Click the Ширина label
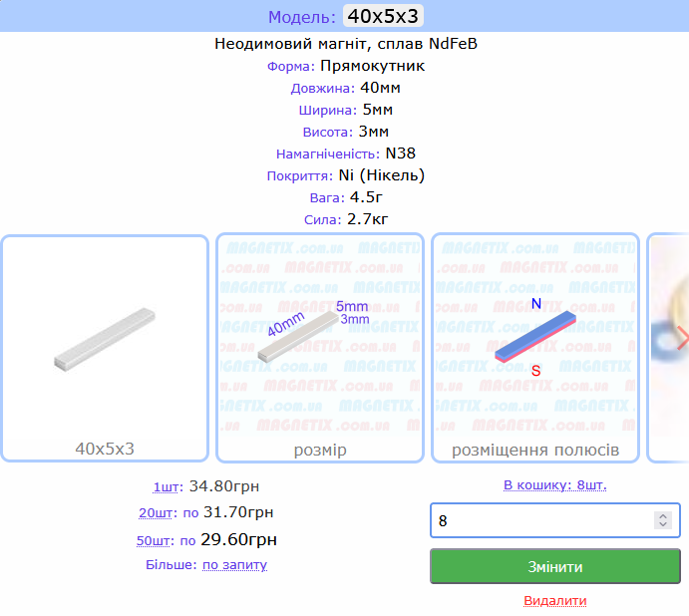Viewport: 689px width, 616px height. pyautogui.click(x=328, y=111)
